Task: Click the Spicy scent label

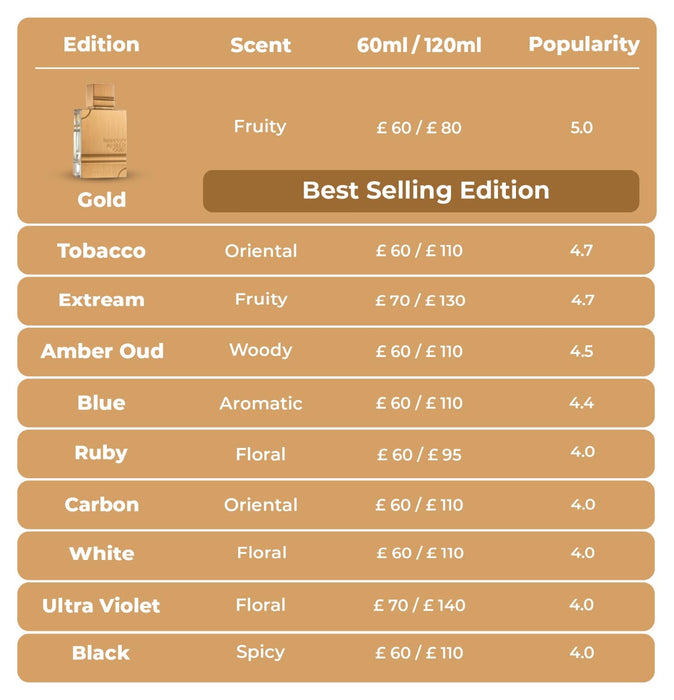Action: [261, 653]
